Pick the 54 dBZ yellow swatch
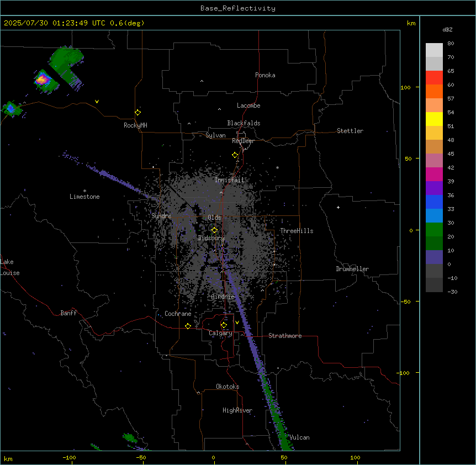476x465 pixels. (434, 119)
